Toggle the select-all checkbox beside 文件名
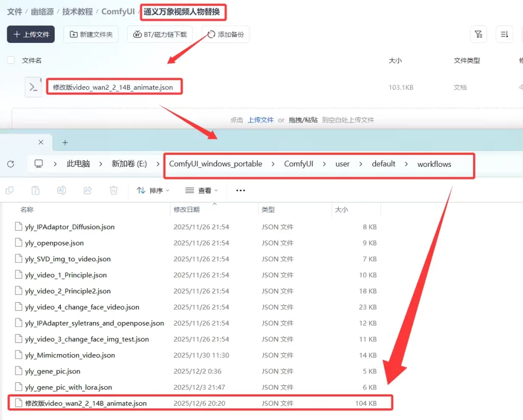This screenshot has width=523, height=420. click(x=11, y=60)
